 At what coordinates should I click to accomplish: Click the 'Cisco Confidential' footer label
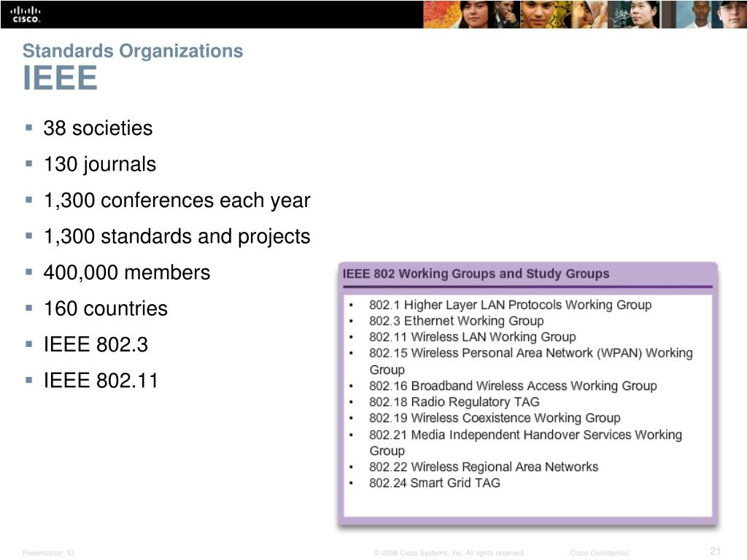point(600,553)
